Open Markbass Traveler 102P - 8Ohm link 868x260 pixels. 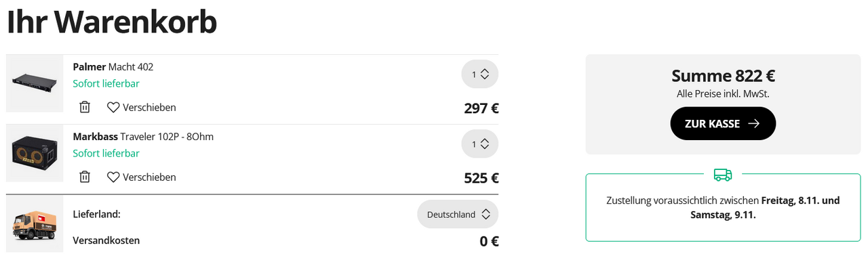point(143,137)
